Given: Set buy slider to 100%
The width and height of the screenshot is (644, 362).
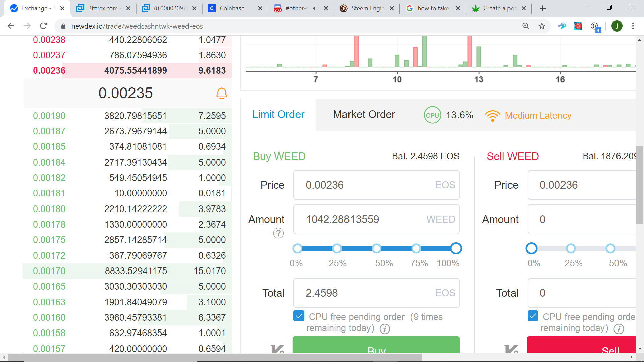Looking at the screenshot, I should pos(456,248).
